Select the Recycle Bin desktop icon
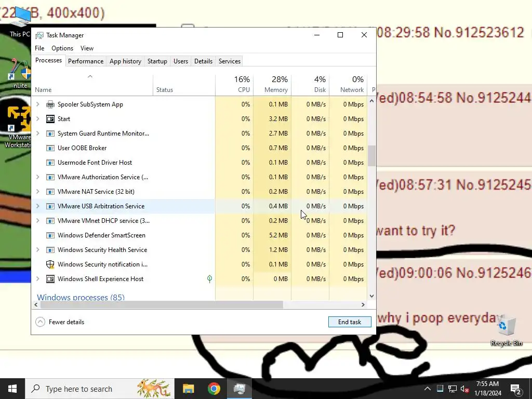Image resolution: width=532 pixels, height=399 pixels. click(x=506, y=330)
